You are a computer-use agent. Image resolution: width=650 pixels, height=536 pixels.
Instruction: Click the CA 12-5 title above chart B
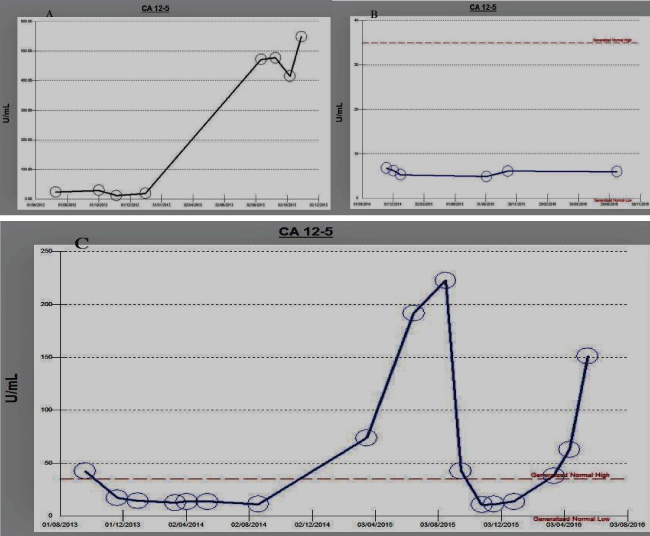point(483,8)
